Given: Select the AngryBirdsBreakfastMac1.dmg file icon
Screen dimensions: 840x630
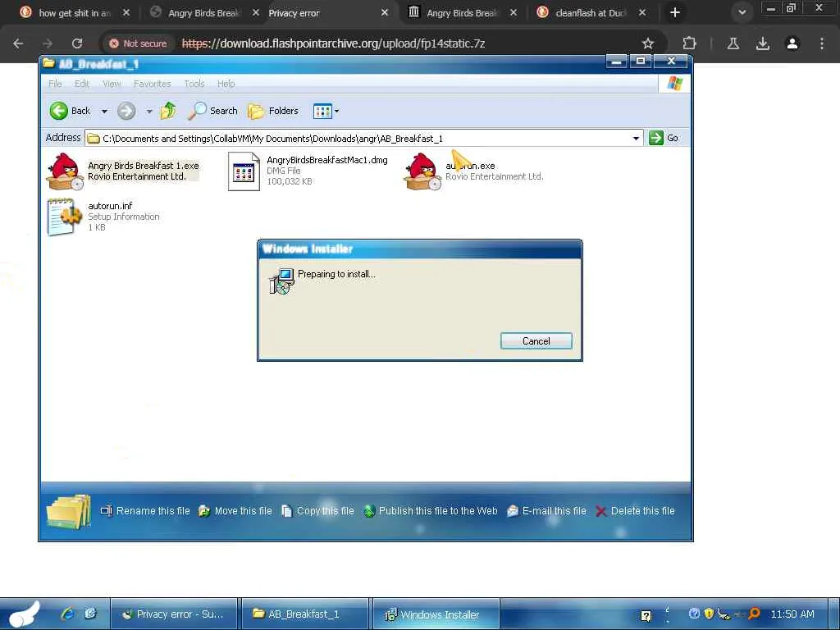Looking at the screenshot, I should click(x=244, y=171).
